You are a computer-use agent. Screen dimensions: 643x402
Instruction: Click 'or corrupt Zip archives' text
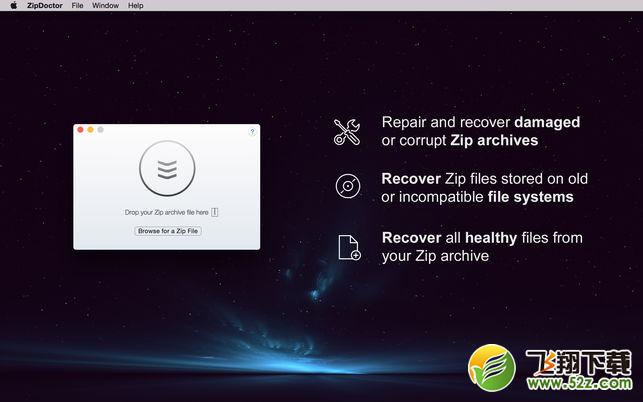(x=460, y=140)
